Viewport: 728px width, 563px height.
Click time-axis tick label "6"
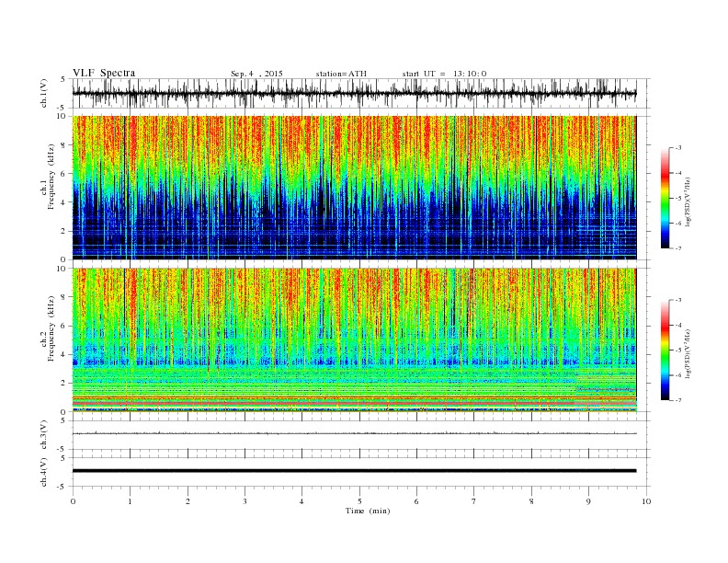(x=416, y=501)
